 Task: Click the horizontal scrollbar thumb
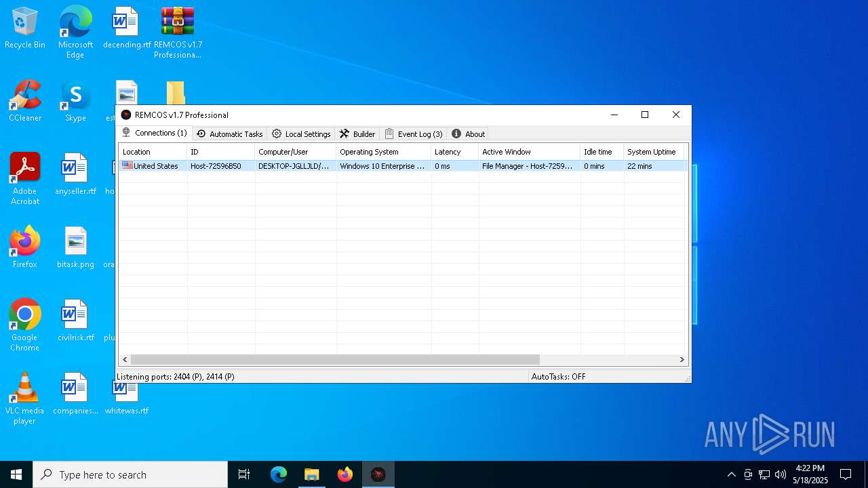(335, 360)
